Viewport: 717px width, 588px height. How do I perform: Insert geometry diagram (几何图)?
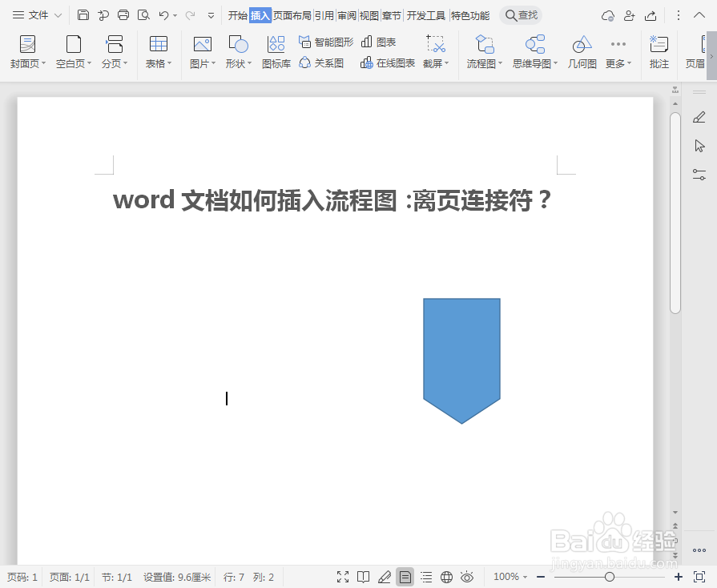[x=582, y=51]
